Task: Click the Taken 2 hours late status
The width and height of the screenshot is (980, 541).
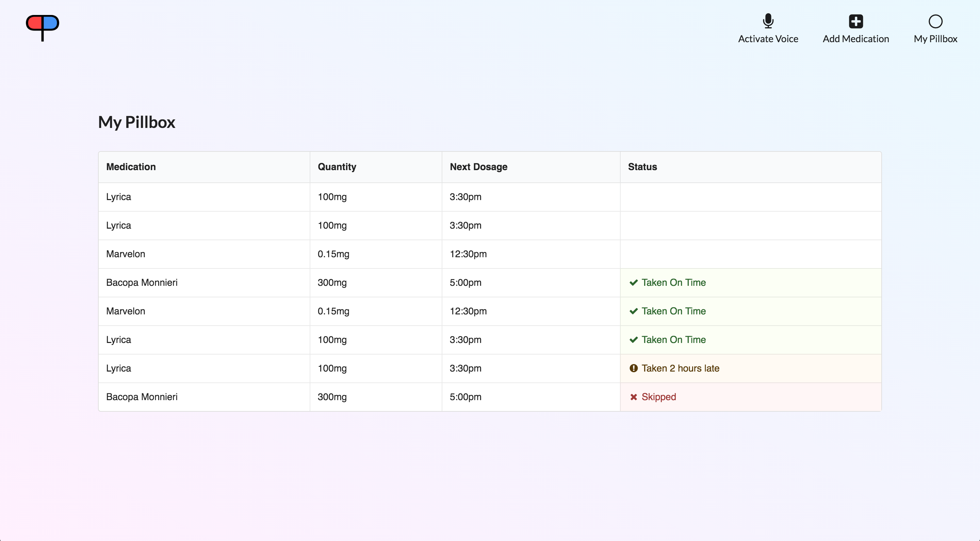Action: point(680,368)
